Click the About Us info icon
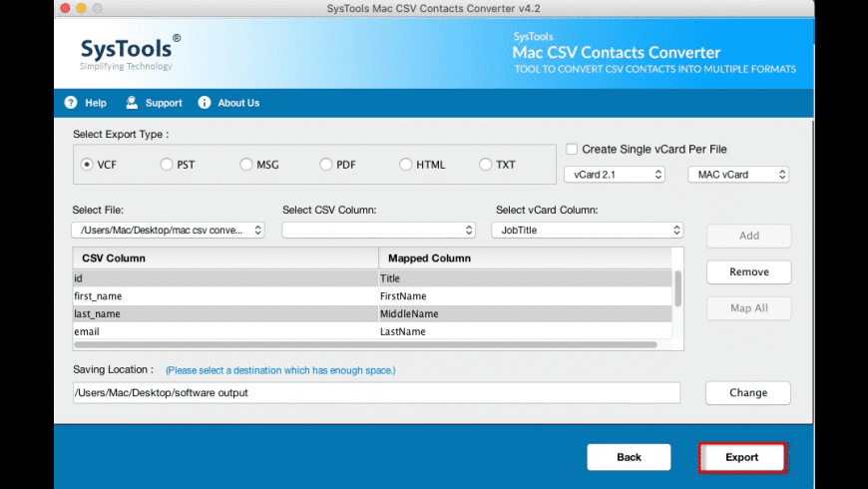Viewport: 868px width, 489px height. coord(205,103)
